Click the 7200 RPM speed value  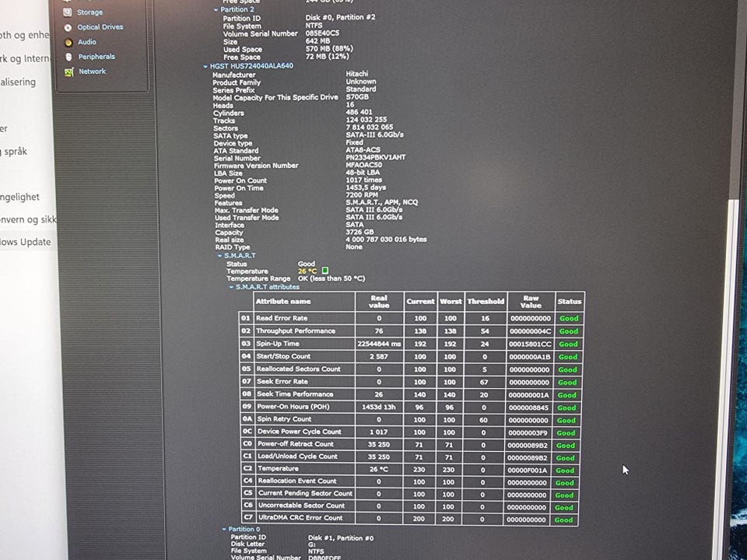(x=362, y=194)
